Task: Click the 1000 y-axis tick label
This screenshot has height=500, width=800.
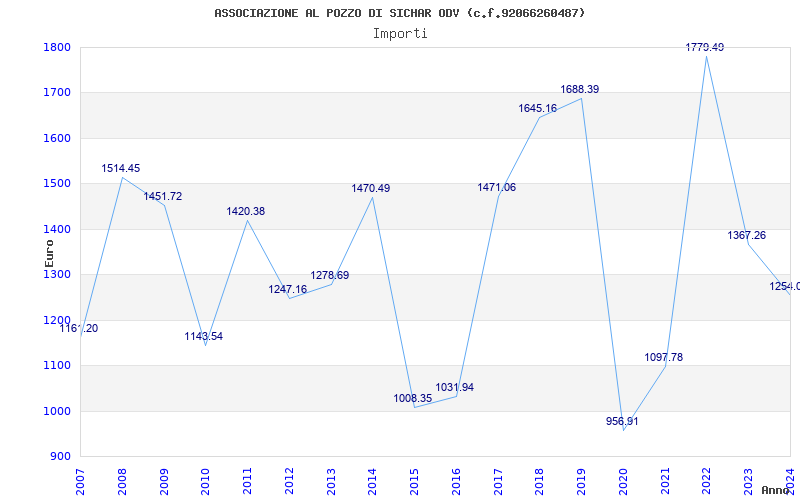Action: [x=57, y=411]
